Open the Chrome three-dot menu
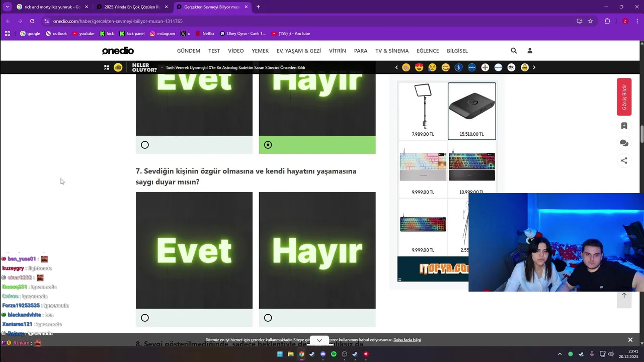 click(637, 21)
